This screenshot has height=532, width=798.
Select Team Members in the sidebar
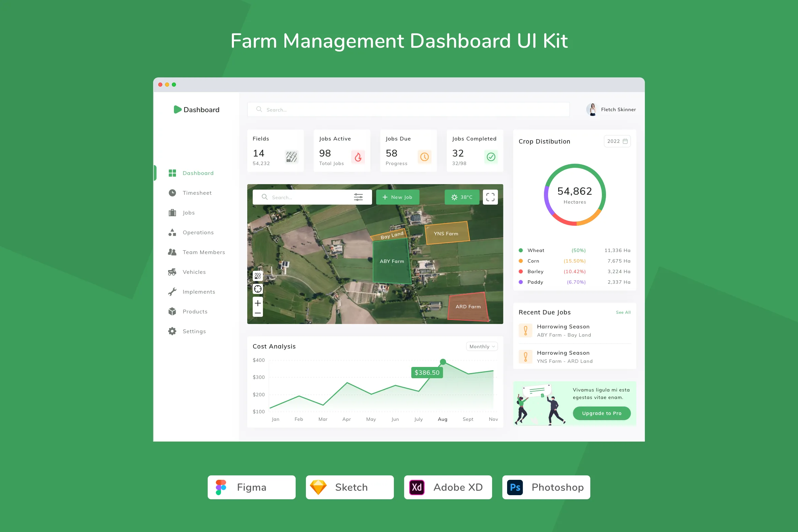point(204,252)
